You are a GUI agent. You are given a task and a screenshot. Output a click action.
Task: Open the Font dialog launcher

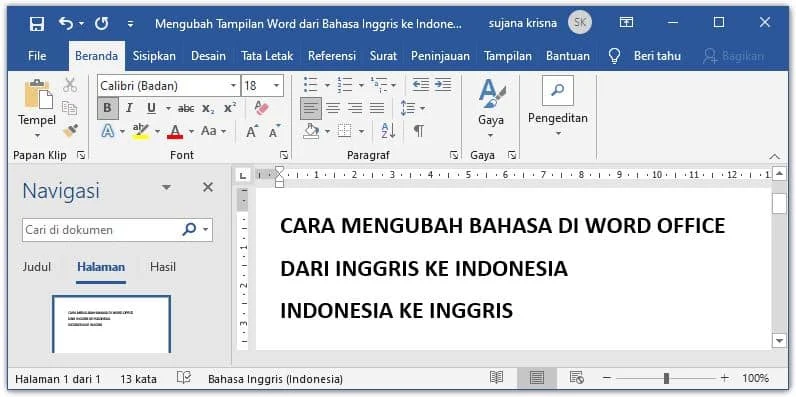click(x=284, y=155)
